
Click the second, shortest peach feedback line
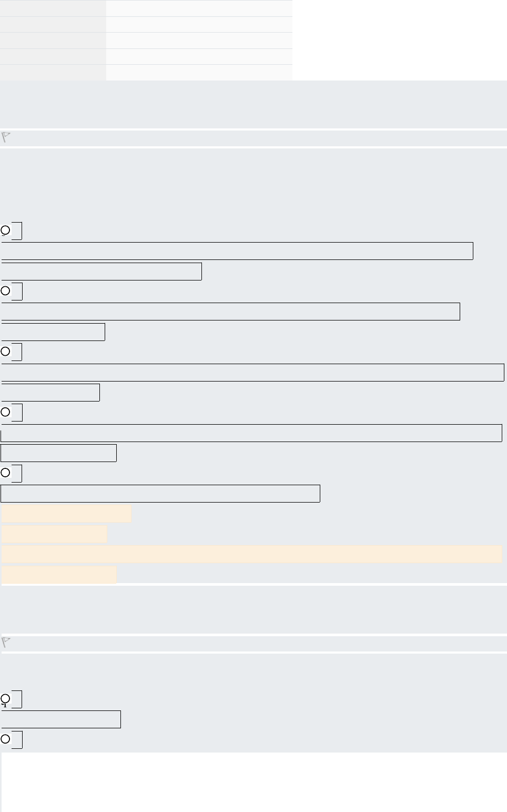coord(54,534)
